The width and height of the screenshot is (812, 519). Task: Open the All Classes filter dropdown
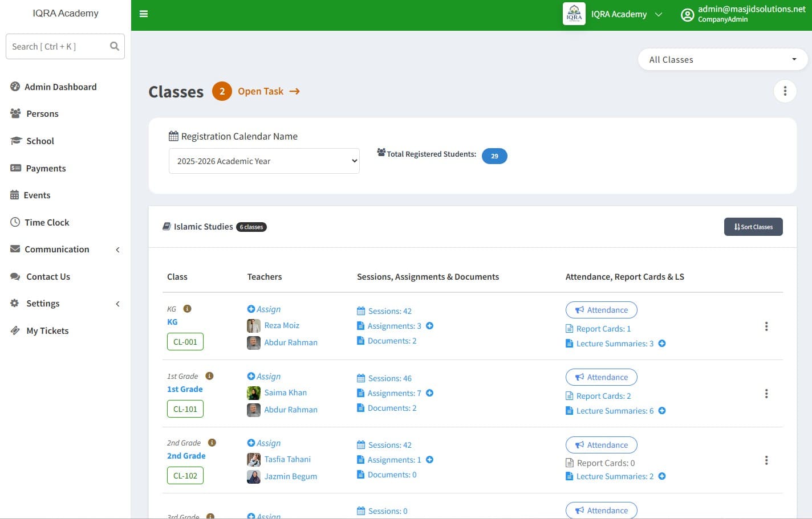[722, 60]
